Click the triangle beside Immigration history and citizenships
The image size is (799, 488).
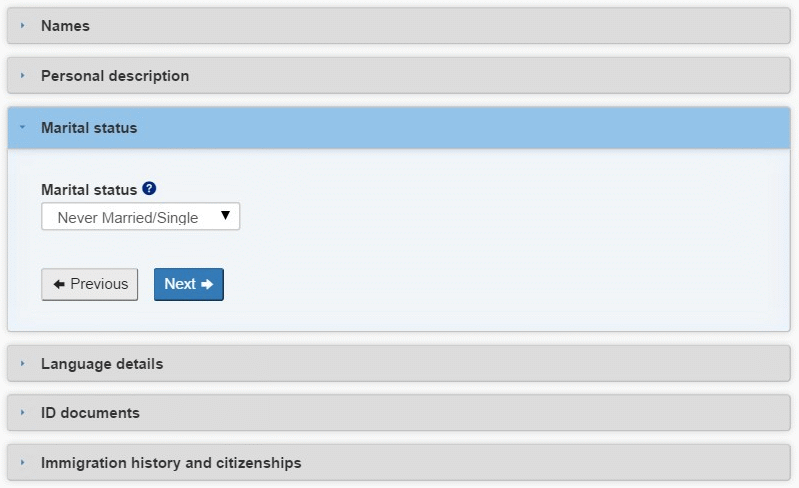tap(22, 462)
